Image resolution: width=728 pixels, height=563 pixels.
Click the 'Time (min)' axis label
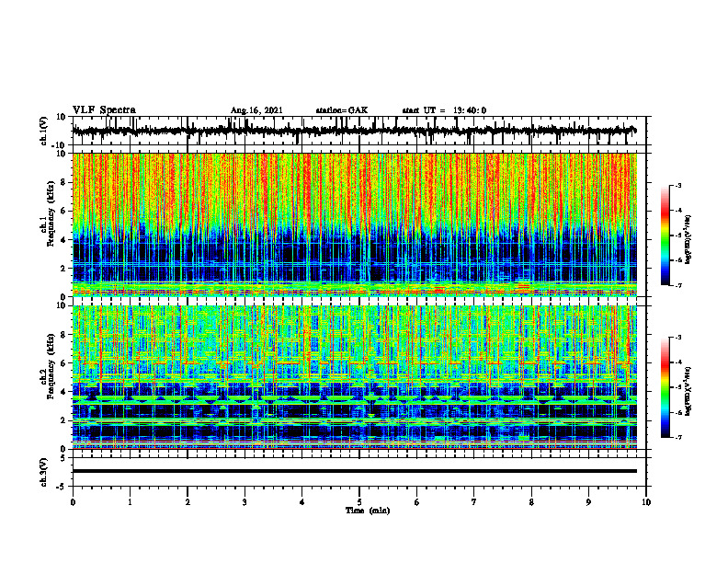[368, 511]
